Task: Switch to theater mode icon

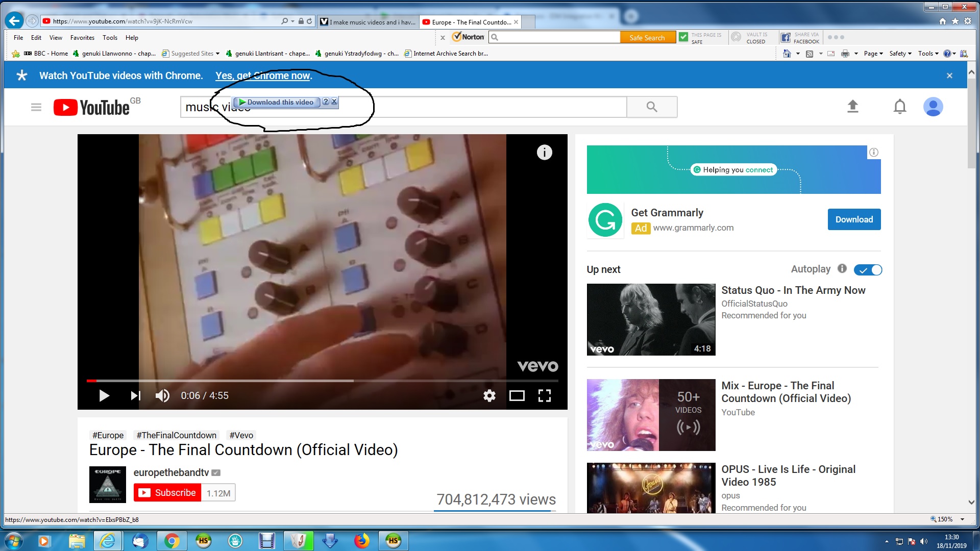Action: (x=517, y=396)
